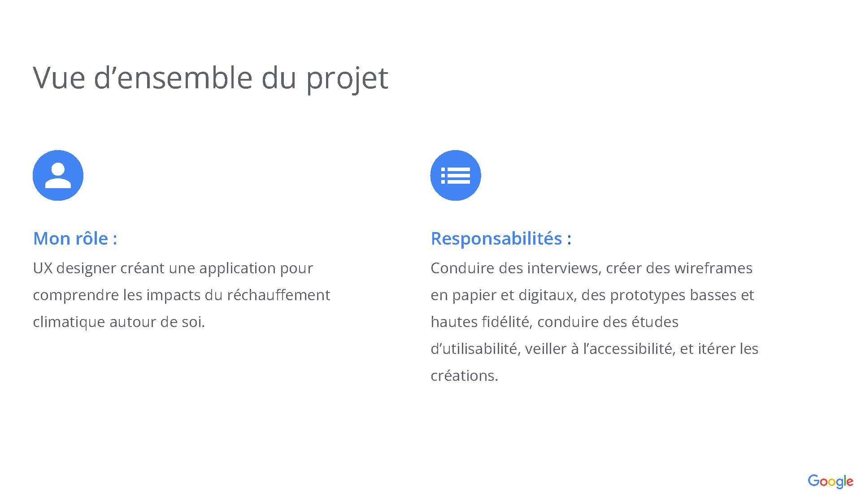Click the blue list icon
This screenshot has width=861, height=504.
(456, 175)
